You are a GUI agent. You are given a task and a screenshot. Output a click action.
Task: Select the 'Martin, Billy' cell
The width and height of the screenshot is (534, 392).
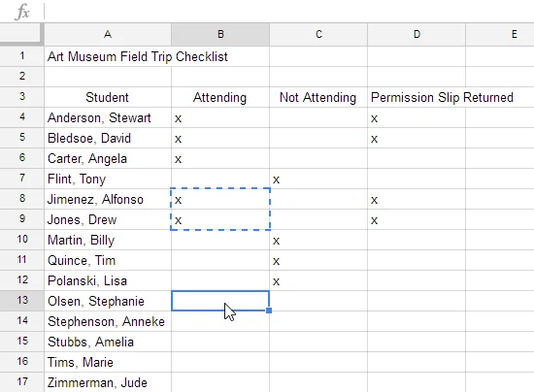[x=108, y=241]
